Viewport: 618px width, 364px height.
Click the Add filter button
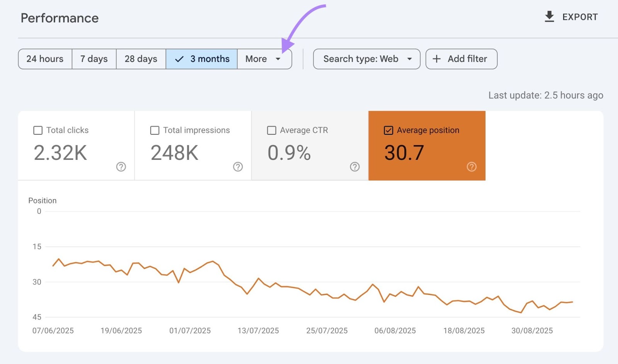click(461, 59)
